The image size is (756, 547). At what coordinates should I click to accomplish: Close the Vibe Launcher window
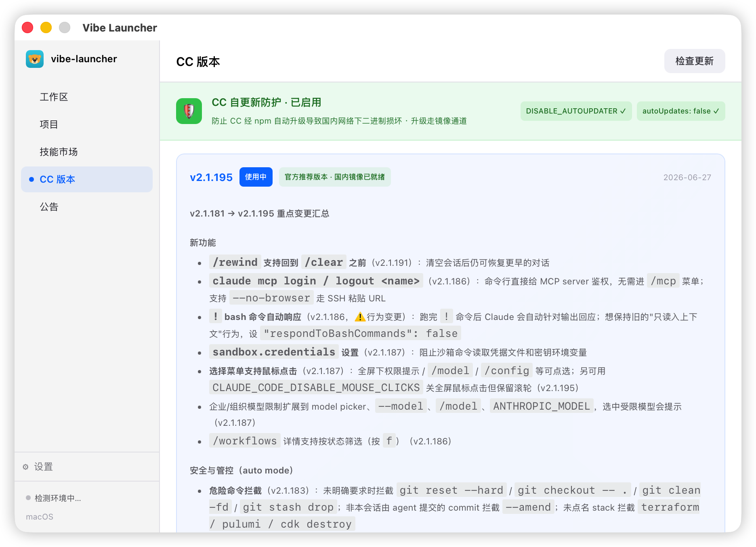27,27
